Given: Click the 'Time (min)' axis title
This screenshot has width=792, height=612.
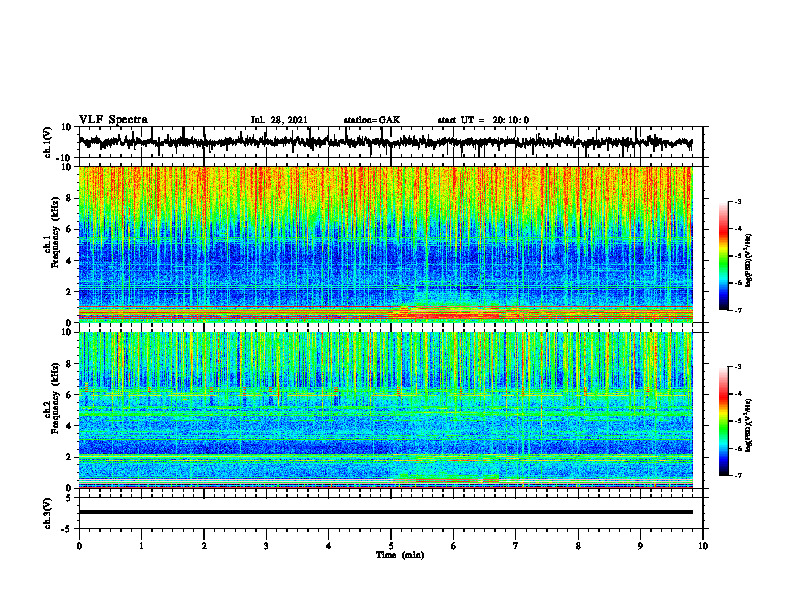Looking at the screenshot, I should click(x=400, y=555).
